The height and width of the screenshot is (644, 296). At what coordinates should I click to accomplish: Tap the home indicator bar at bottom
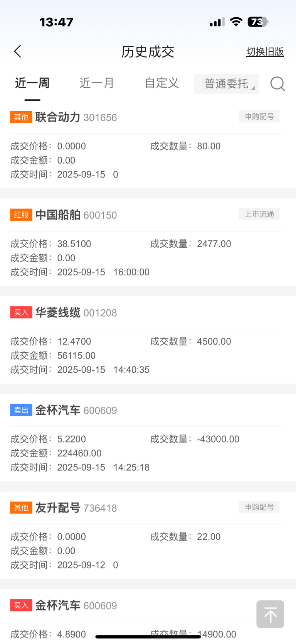pos(148,636)
